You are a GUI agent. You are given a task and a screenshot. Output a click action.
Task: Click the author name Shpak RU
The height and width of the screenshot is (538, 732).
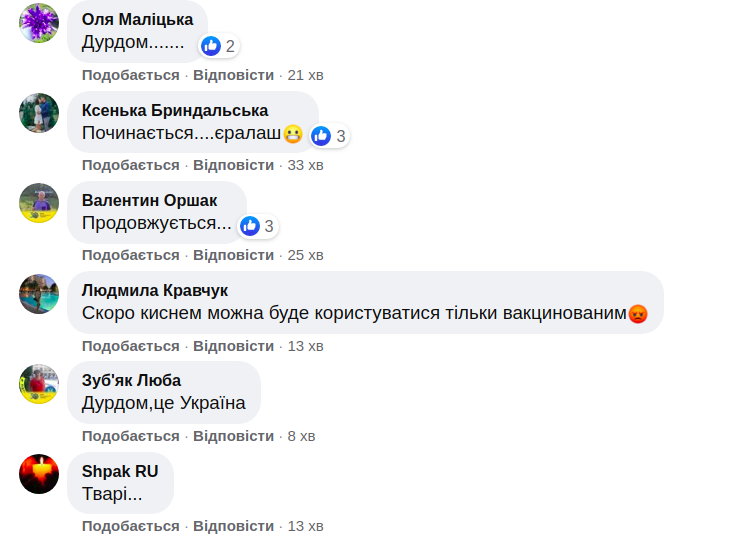click(x=120, y=470)
